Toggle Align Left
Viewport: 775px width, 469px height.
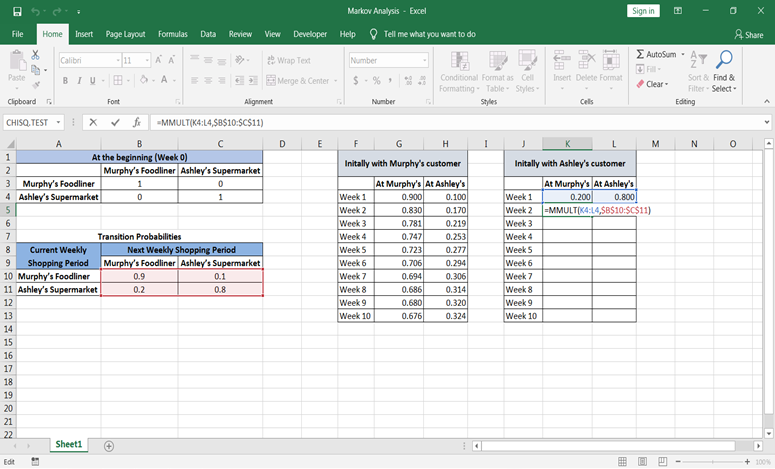pos(195,80)
